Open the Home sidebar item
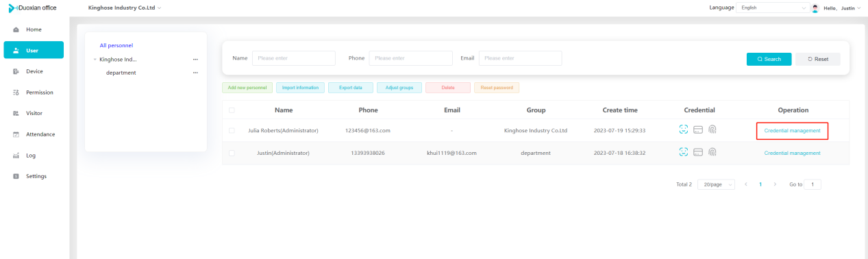This screenshot has height=259, width=868. (x=34, y=29)
